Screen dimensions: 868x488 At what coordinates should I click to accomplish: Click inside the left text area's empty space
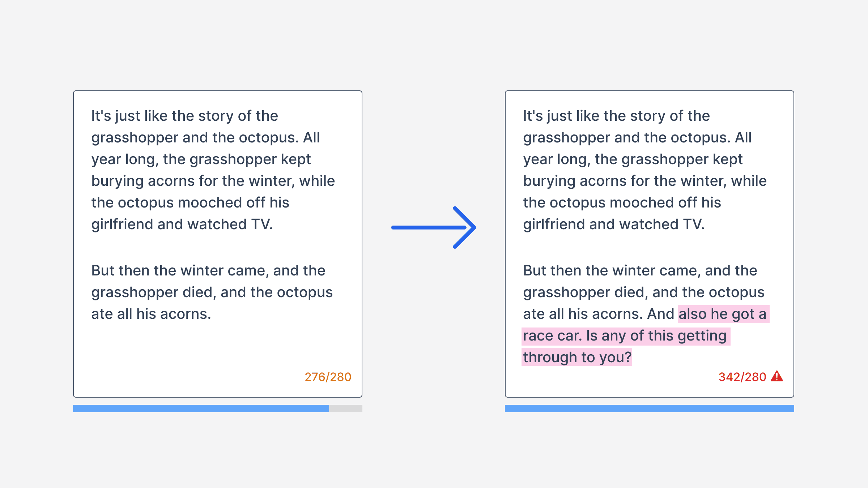tap(217, 347)
